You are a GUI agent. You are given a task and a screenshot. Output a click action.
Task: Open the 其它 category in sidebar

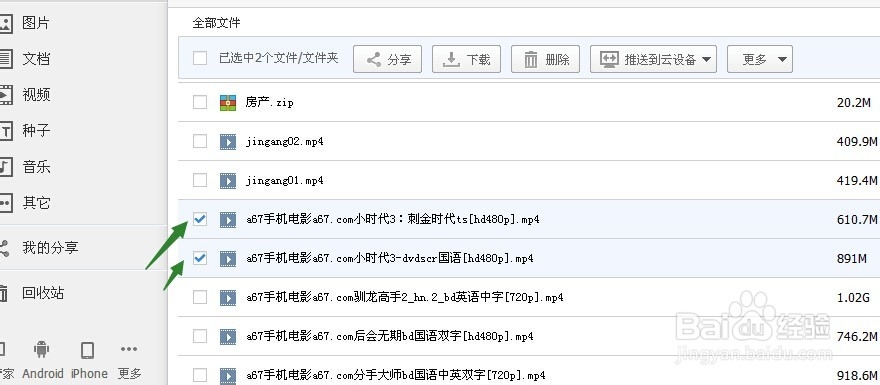(x=36, y=203)
